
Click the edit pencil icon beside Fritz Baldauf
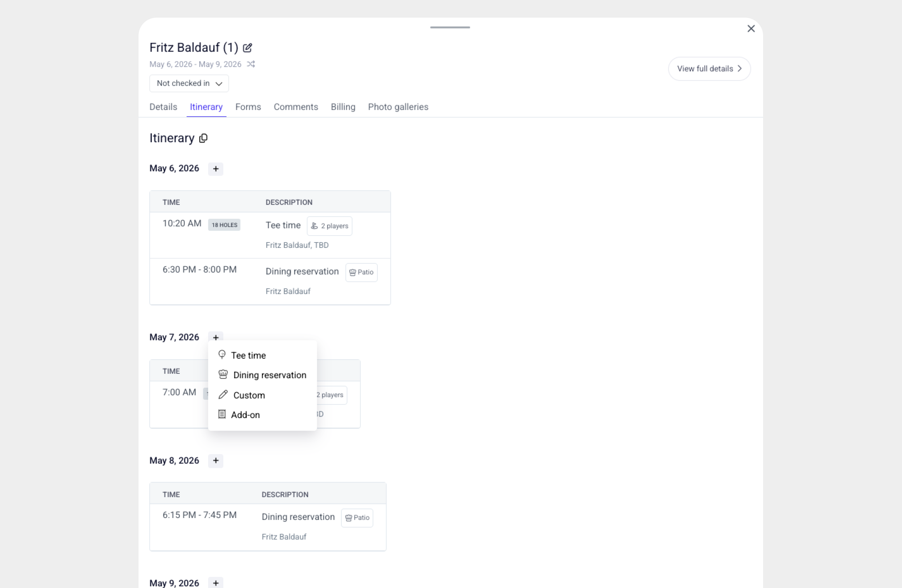[248, 48]
